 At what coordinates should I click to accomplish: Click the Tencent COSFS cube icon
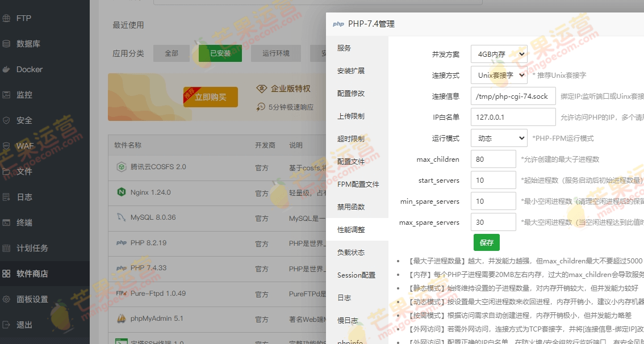point(121,167)
